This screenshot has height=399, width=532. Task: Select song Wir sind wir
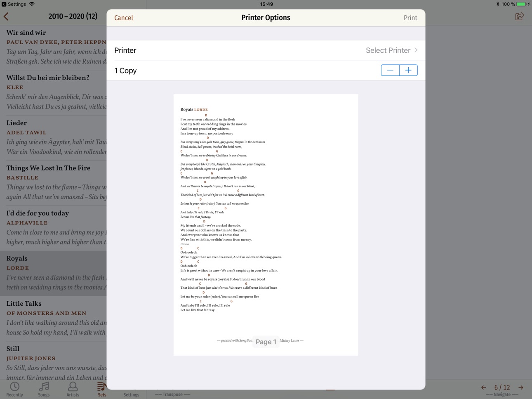[54, 47]
